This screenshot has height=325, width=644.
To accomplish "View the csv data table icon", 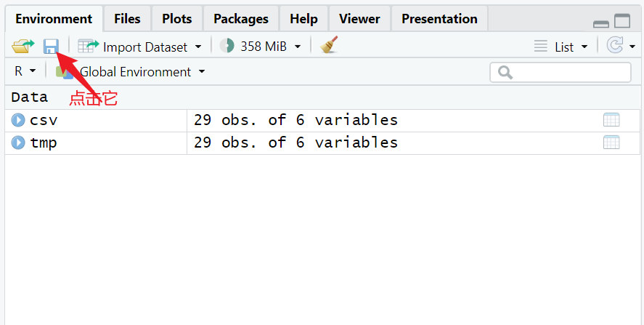I will click(611, 120).
